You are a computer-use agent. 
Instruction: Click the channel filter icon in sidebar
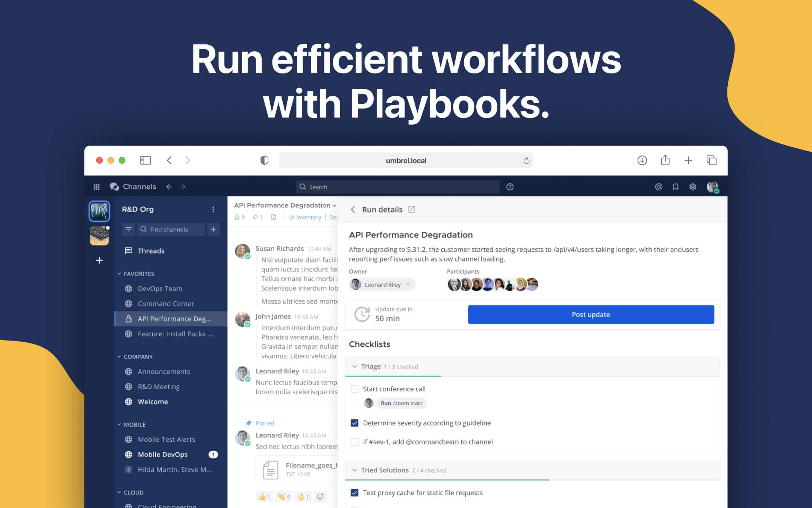pos(128,229)
